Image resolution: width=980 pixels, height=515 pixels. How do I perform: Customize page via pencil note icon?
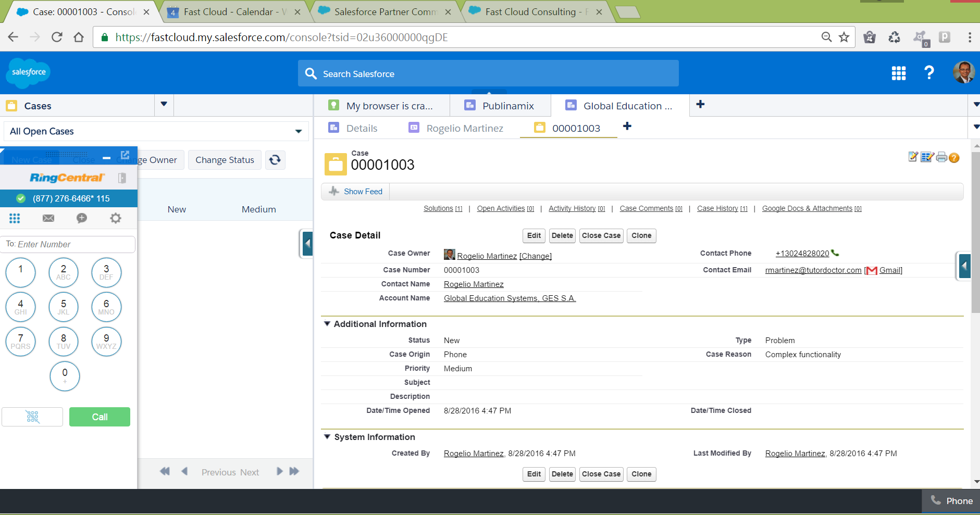coord(913,157)
